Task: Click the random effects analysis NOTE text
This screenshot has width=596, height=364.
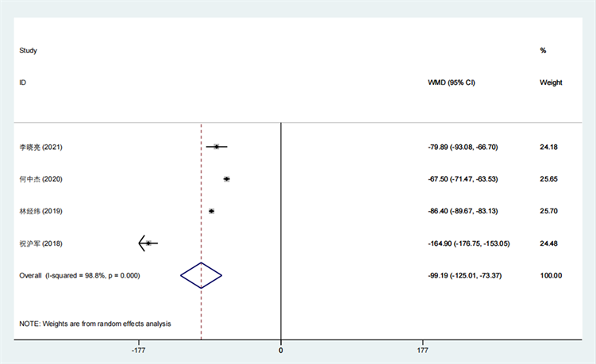Action: pos(95,324)
